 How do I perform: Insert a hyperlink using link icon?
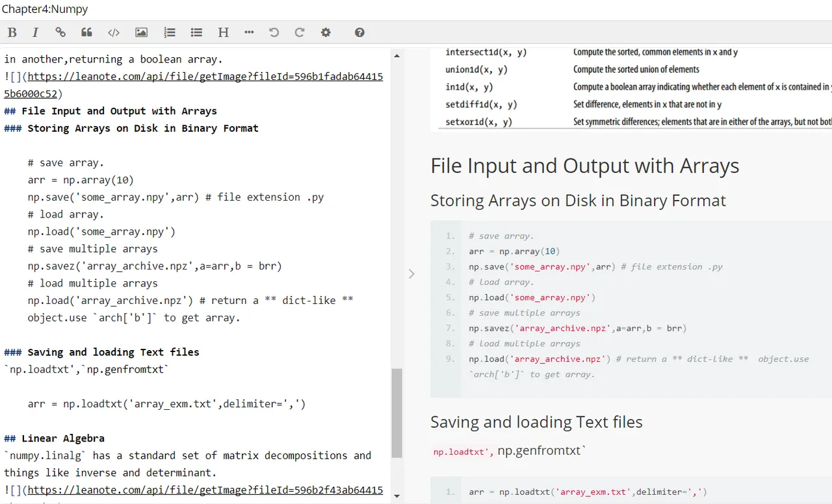pyautogui.click(x=60, y=32)
